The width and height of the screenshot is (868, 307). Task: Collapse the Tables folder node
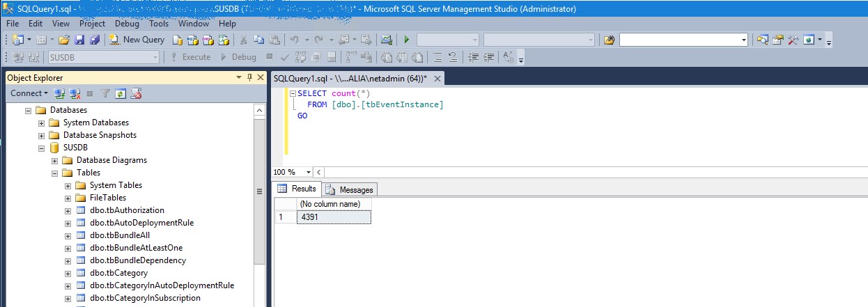[x=55, y=173]
